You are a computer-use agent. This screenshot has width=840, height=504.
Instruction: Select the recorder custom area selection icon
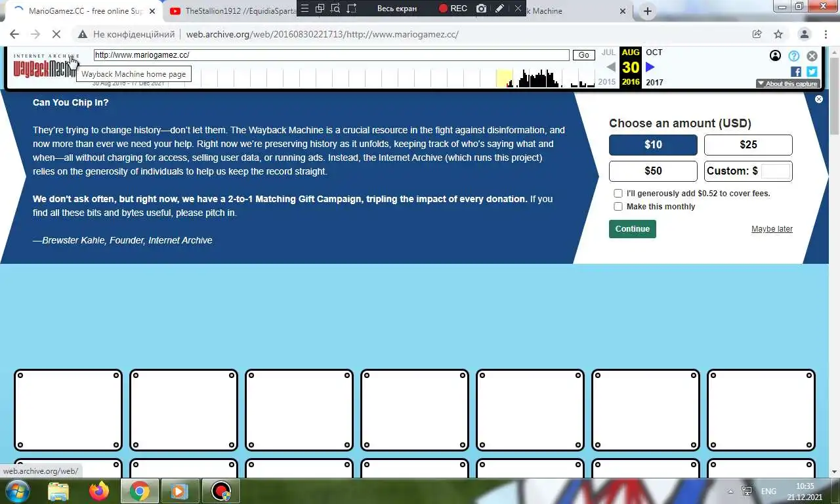point(352,9)
